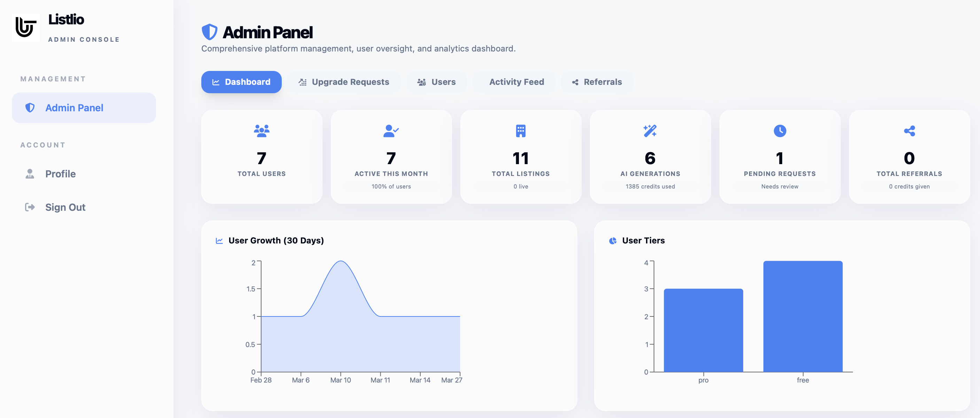
Task: Click the AI Generations magic wand icon
Action: (x=650, y=131)
